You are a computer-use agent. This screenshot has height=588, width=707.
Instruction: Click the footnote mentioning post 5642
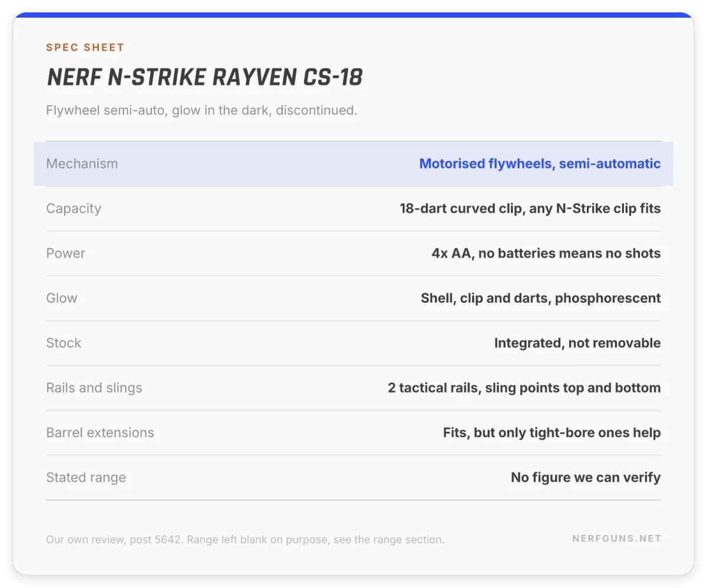(245, 539)
